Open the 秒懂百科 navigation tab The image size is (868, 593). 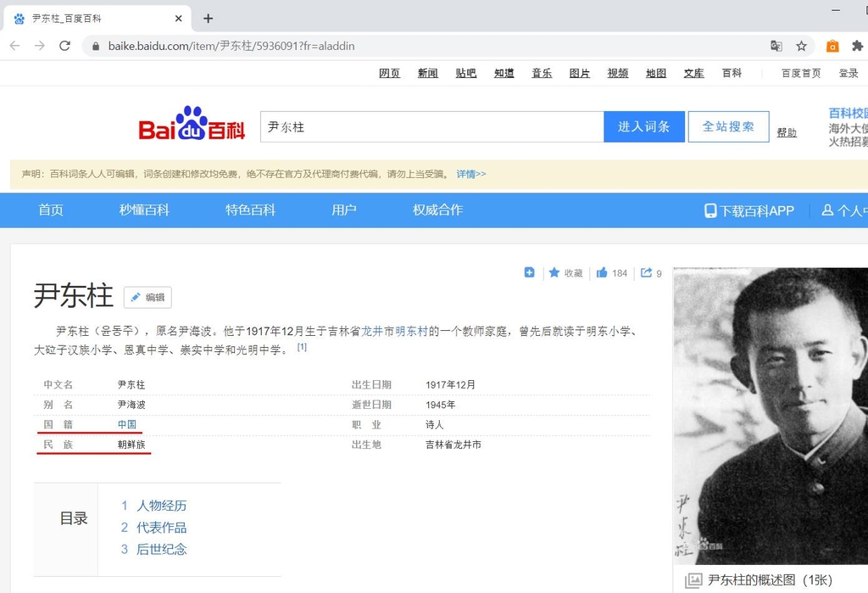click(x=144, y=210)
